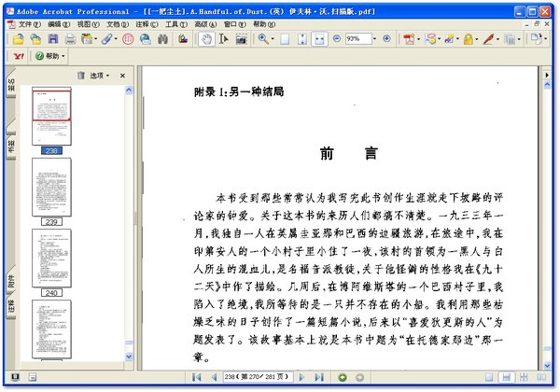560x392 pixels.
Task: Click the Print icon
Action: [70, 39]
